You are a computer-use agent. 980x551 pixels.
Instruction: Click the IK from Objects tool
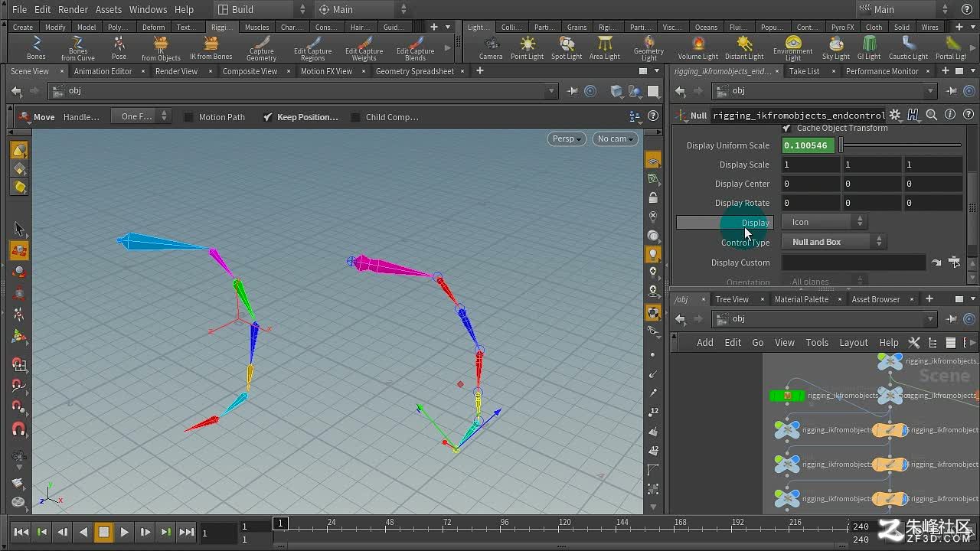coord(161,48)
